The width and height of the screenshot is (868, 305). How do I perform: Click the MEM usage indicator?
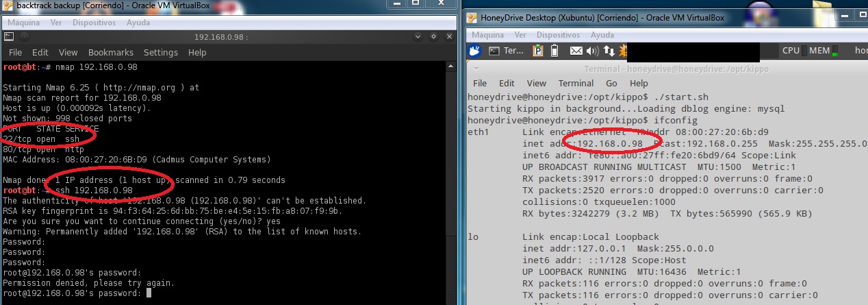pyautogui.click(x=819, y=51)
